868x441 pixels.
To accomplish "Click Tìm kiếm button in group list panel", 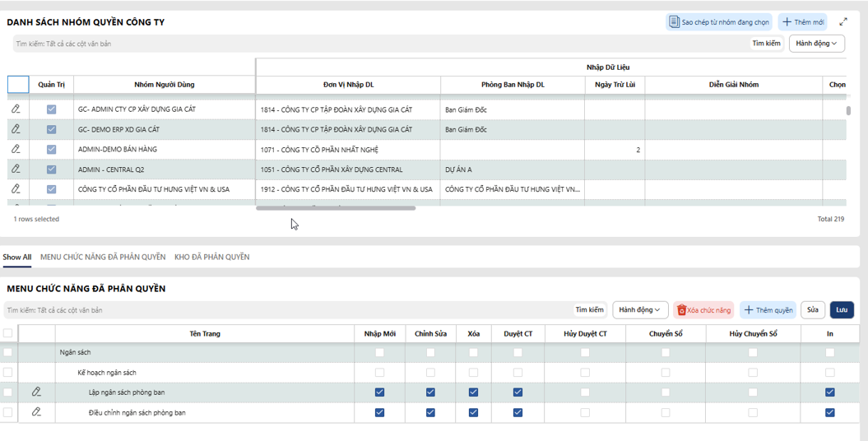I will tap(766, 43).
